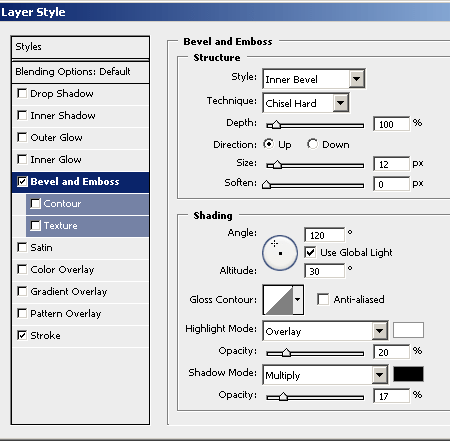Open the Style dropdown showing Inner Bevel
Viewport: 450px width, 441px height.
pyautogui.click(x=314, y=79)
